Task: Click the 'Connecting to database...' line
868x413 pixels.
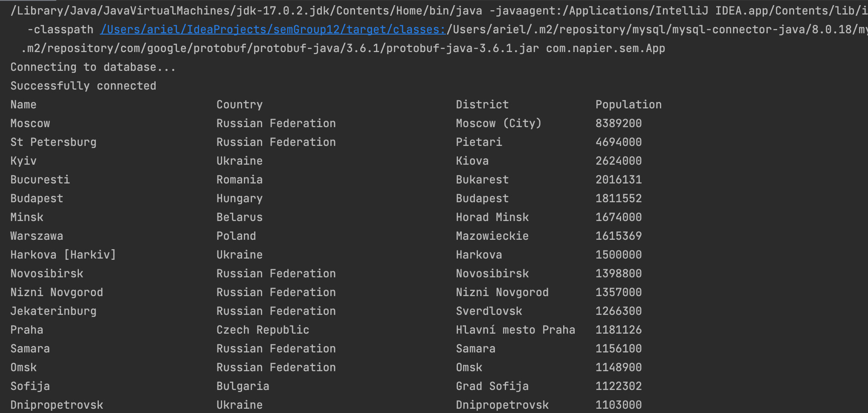Action: [93, 67]
